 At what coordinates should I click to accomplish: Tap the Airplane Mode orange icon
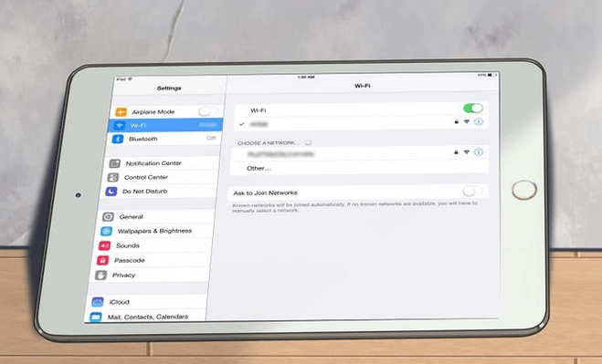pos(121,112)
